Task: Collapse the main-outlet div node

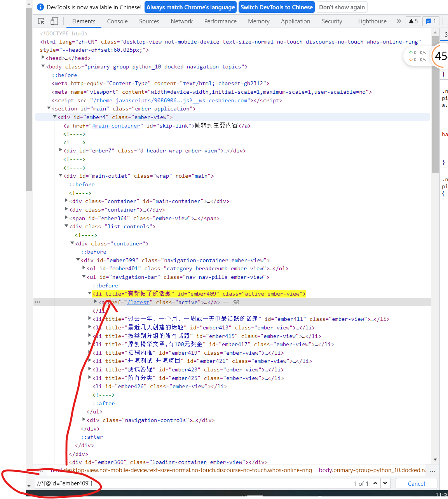Action: pos(60,175)
